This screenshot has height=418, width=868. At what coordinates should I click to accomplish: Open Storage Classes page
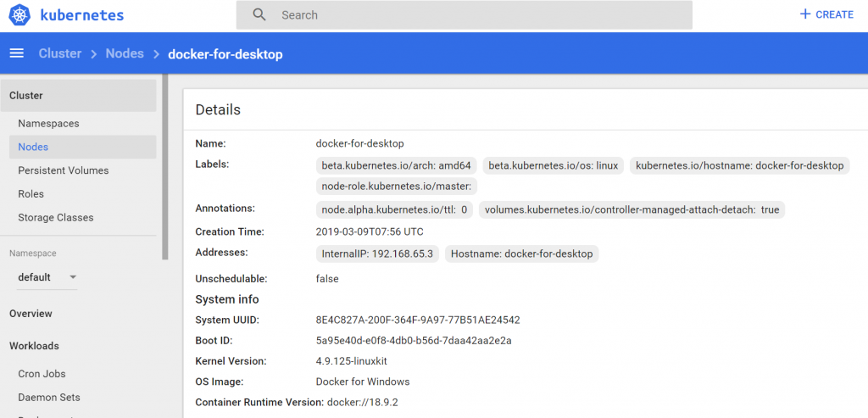56,218
